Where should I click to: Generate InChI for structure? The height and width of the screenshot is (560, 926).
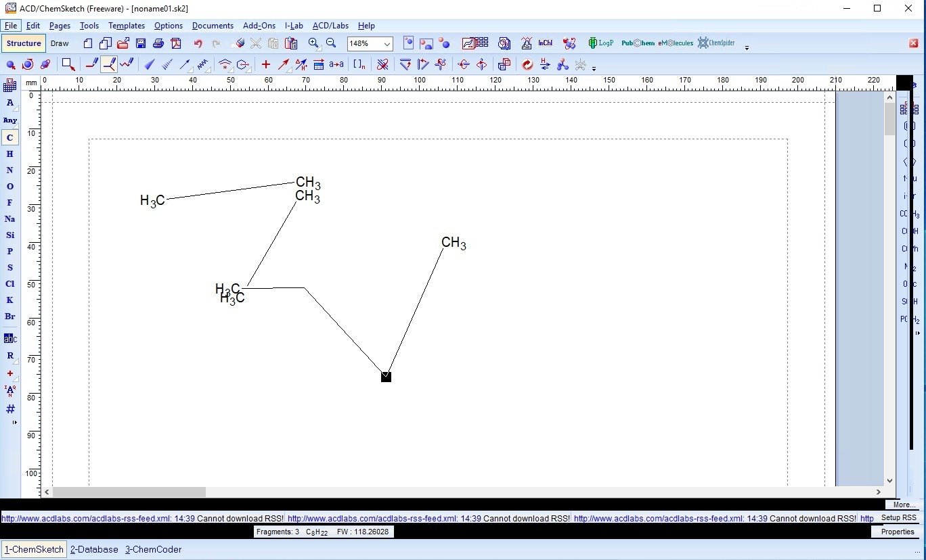pos(546,43)
